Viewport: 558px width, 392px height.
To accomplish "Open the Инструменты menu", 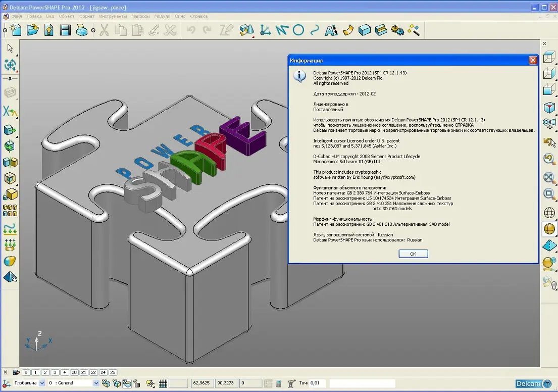I will coord(113,16).
